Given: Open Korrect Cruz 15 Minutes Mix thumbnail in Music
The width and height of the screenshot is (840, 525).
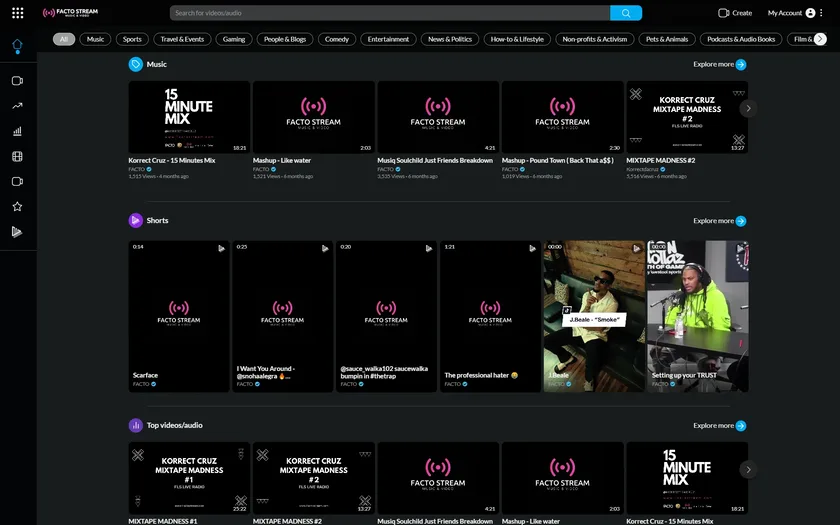Looking at the screenshot, I should point(189,117).
